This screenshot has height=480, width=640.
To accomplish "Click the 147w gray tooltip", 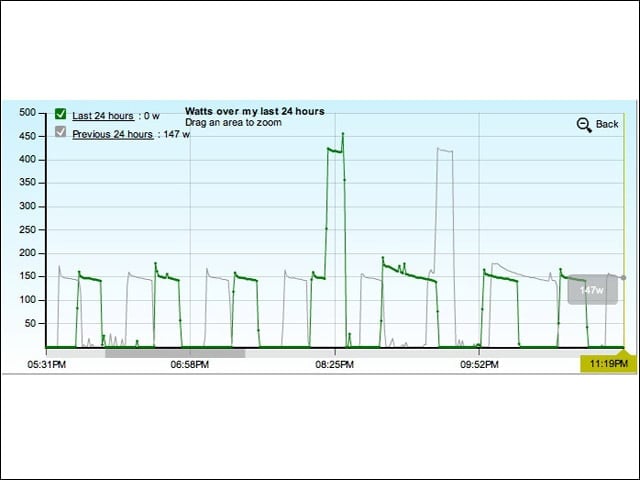I will pos(592,290).
